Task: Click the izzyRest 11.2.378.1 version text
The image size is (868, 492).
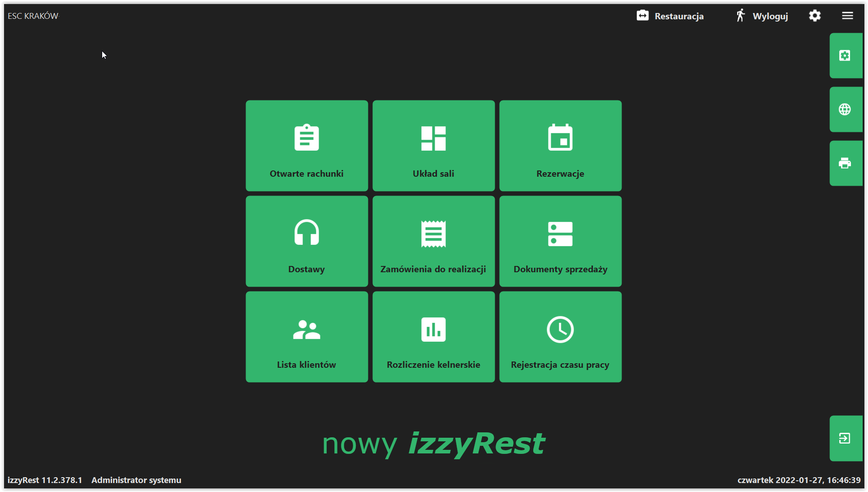Action: [45, 480]
